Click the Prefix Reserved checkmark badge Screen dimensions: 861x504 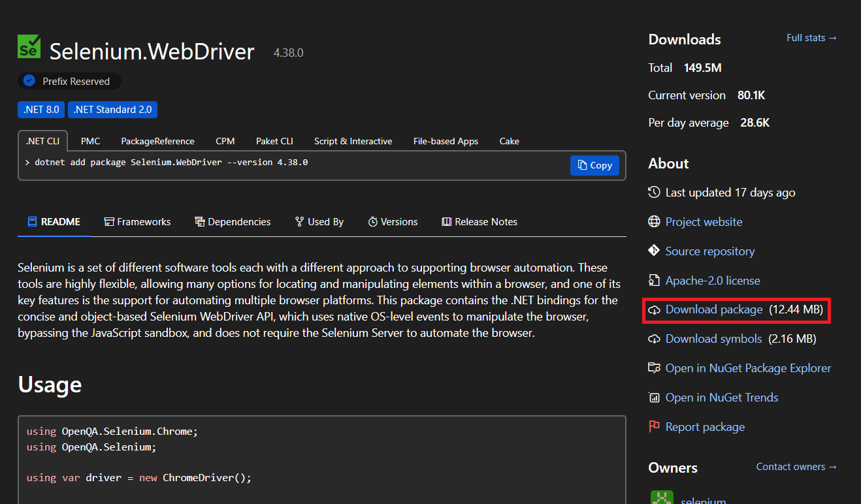point(29,81)
